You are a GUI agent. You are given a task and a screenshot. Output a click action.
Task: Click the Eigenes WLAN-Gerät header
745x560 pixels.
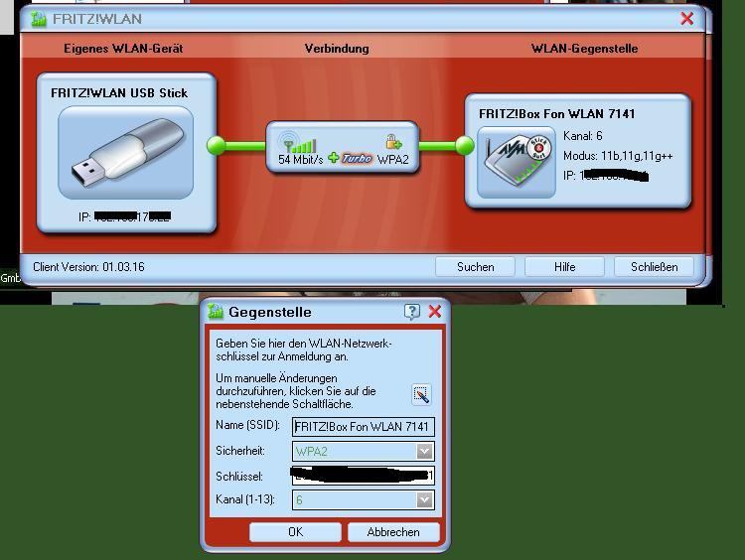123,49
